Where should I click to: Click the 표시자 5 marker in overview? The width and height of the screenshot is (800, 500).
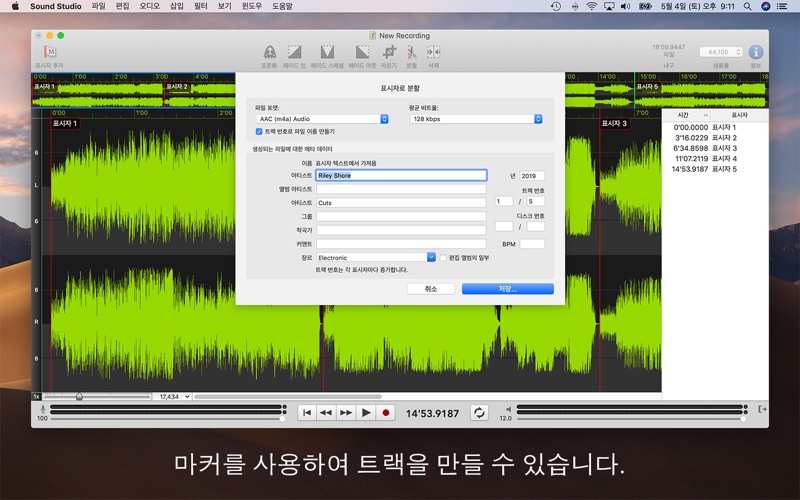[x=647, y=87]
